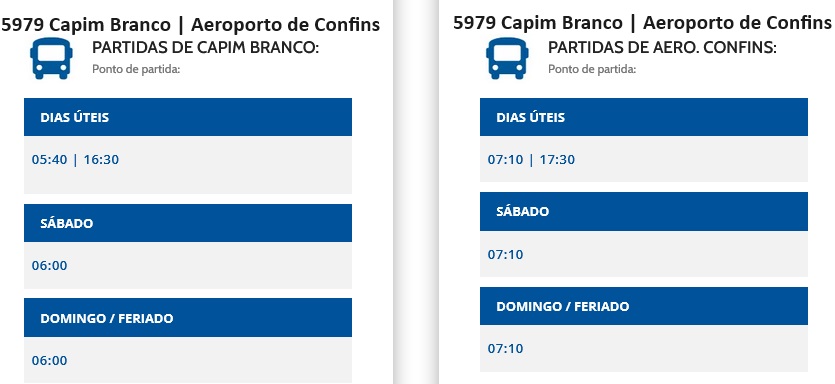
Task: Click the 07:10 | 17:30 weekday departure times
Action: (531, 159)
